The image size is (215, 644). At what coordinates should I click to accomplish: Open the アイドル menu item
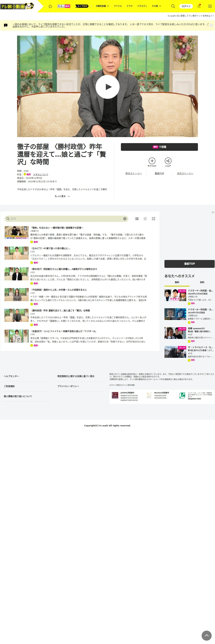click(118, 6)
